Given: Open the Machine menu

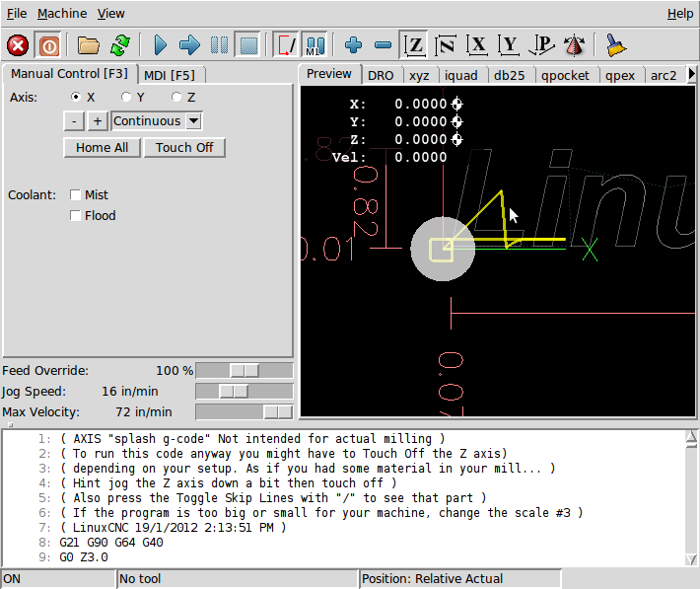Looking at the screenshot, I should pyautogui.click(x=62, y=14).
